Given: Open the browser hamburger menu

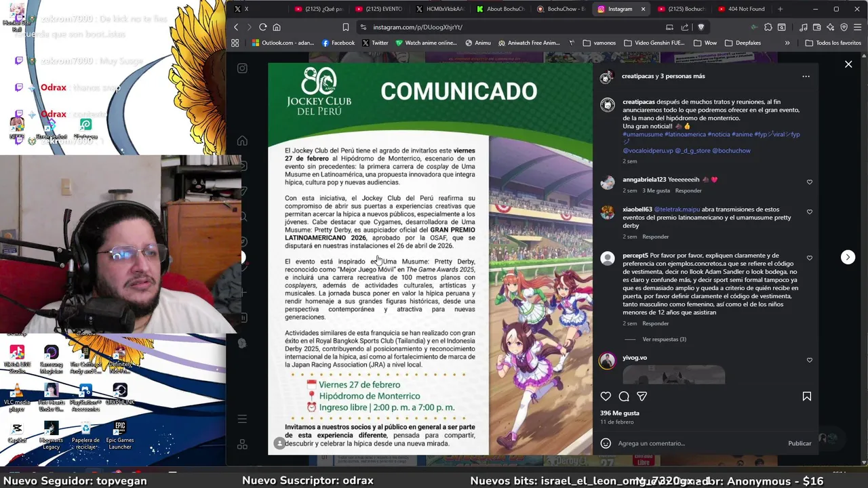Looking at the screenshot, I should tap(858, 27).
